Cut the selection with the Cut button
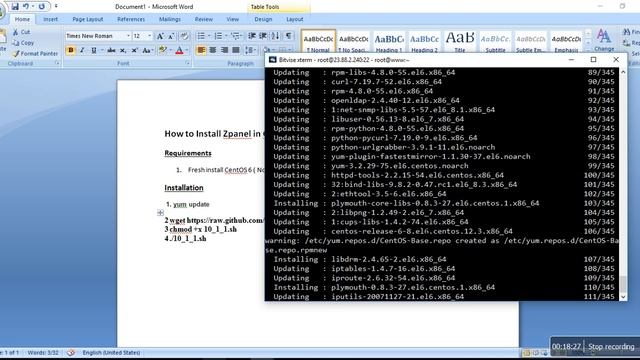Viewport: 640px width, 360px height. click(21, 32)
